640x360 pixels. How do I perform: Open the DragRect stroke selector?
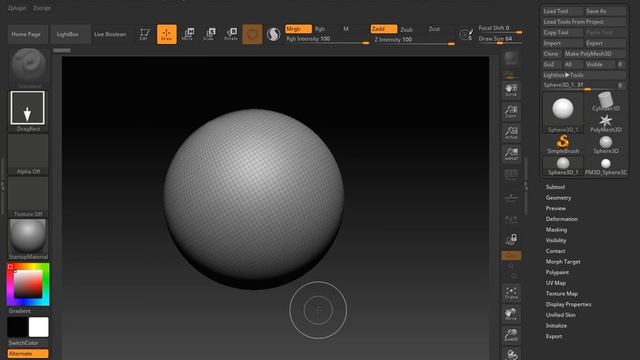pyautogui.click(x=28, y=111)
